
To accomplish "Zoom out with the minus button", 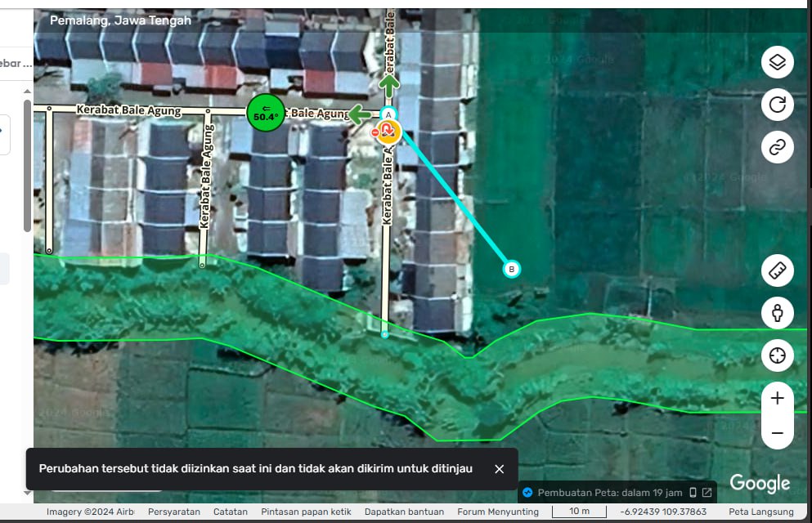I will (777, 433).
